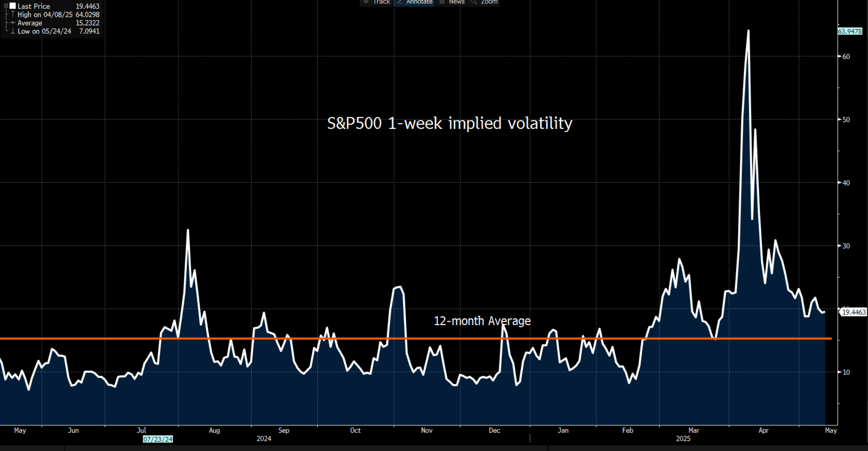Viewport: 868px width, 451px height.
Task: Click the 64.0298 high value in legend
Action: coord(87,14)
